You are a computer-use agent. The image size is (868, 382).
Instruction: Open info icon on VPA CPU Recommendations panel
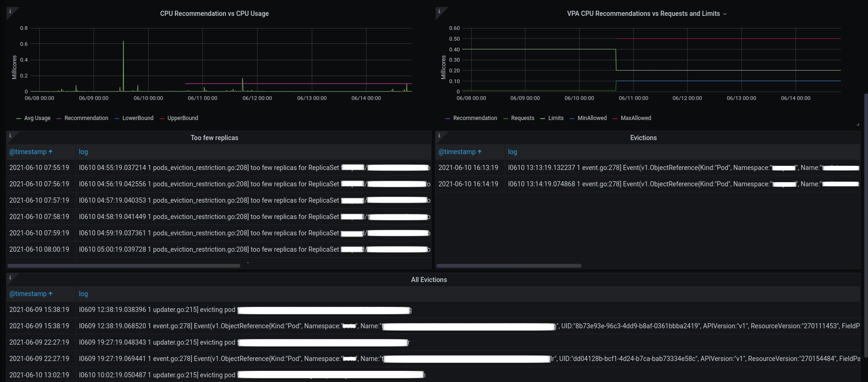439,11
